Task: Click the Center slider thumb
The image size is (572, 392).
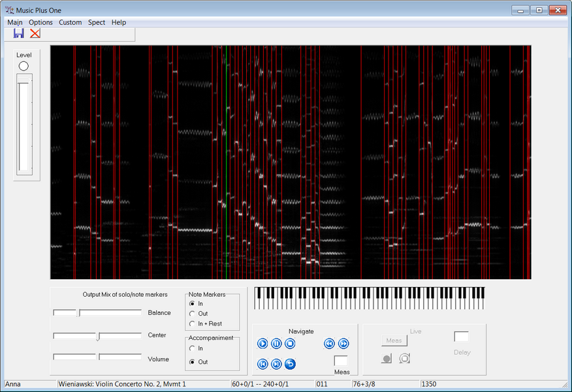Action: pos(98,337)
